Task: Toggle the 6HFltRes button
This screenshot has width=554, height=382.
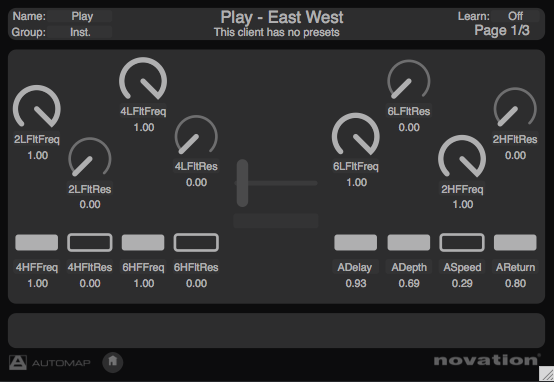Action: 196,242
